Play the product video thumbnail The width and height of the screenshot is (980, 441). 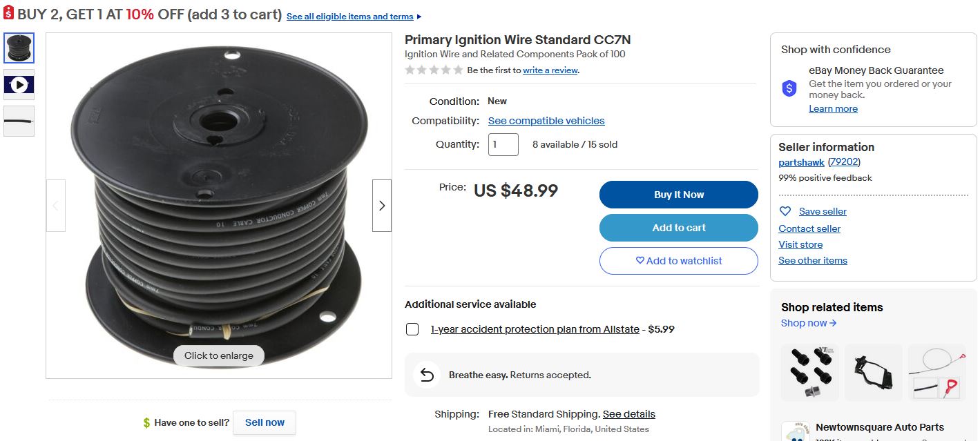(x=19, y=85)
